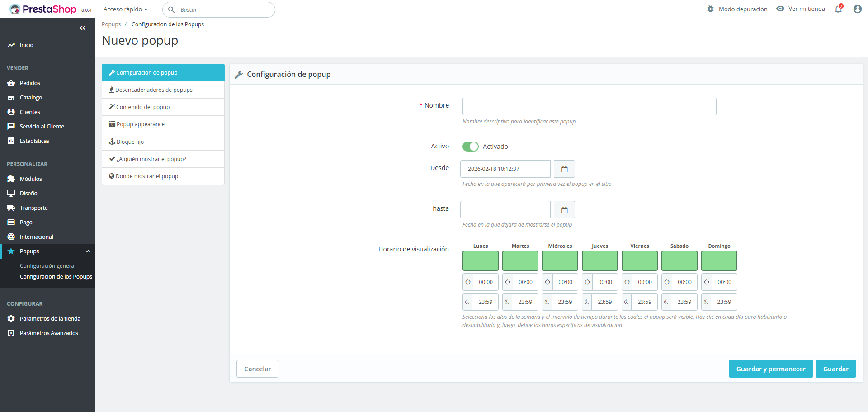Click the Diseño monitor icon
This screenshot has height=412, width=868.
(11, 194)
